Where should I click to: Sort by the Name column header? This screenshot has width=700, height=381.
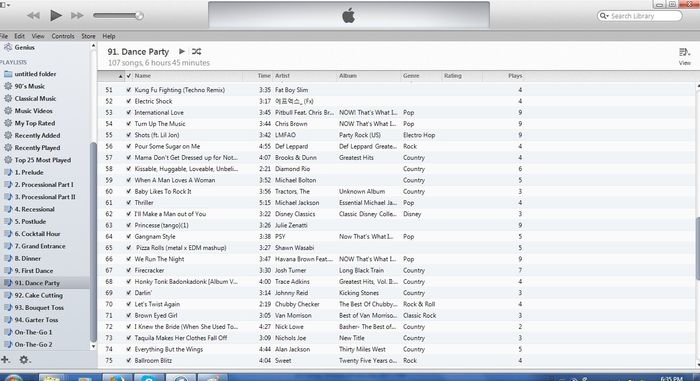[188, 76]
